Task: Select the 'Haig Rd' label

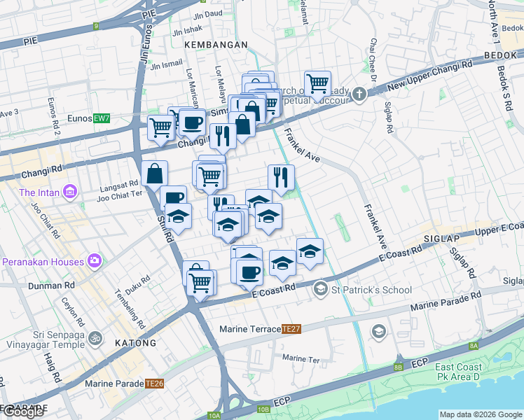Action: pyautogui.click(x=52, y=367)
